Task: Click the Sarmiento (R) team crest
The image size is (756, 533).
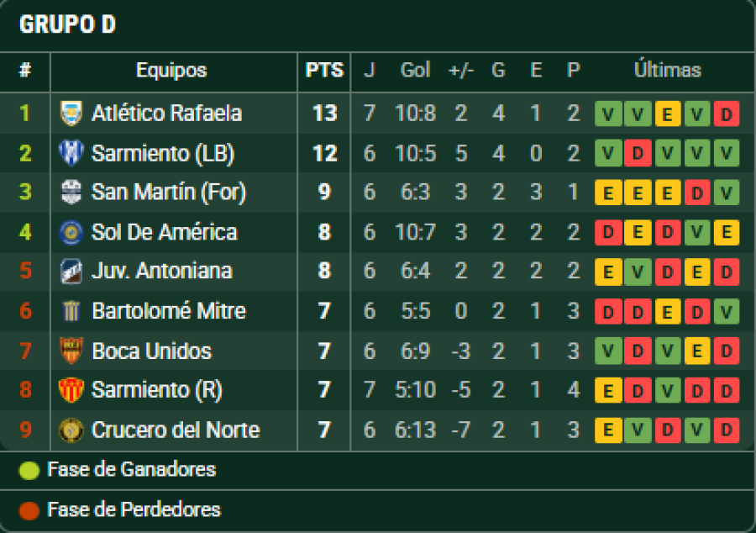Action: click(71, 390)
